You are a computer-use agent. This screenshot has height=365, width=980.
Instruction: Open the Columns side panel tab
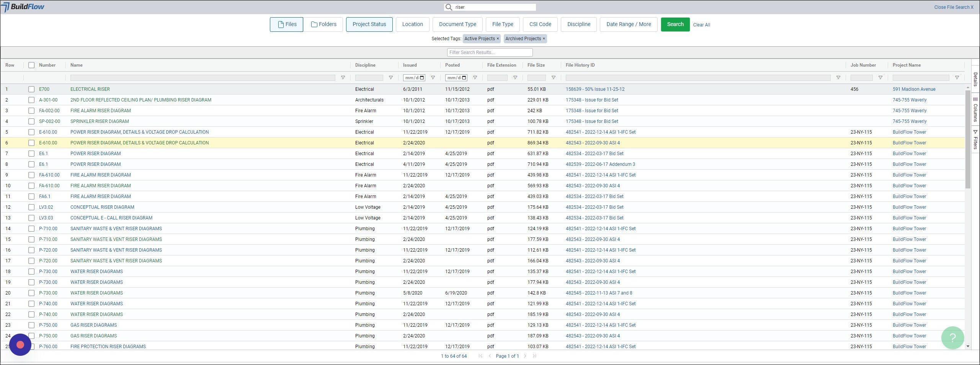tap(975, 109)
